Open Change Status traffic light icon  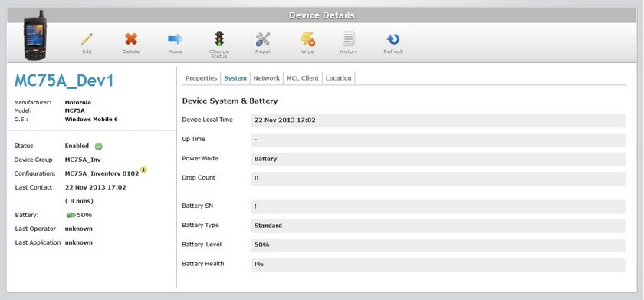point(219,39)
